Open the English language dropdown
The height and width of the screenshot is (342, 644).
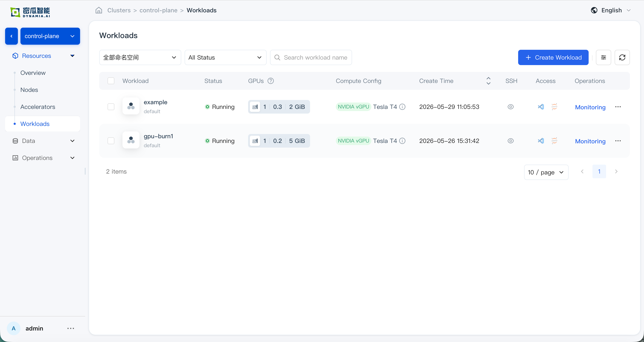[x=611, y=10]
